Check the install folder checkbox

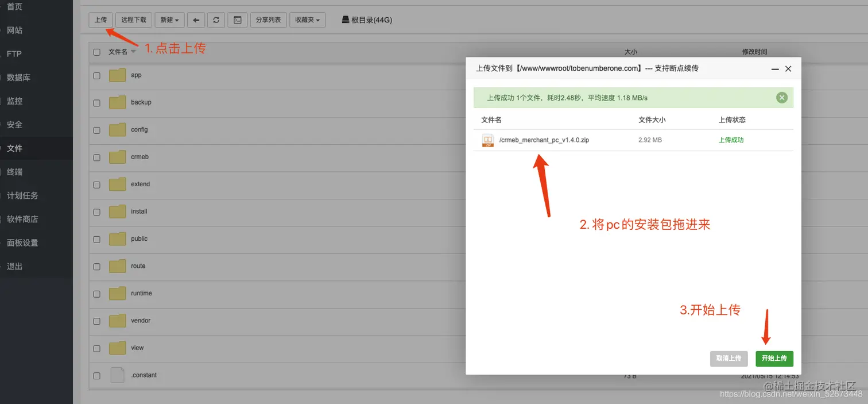click(x=96, y=212)
